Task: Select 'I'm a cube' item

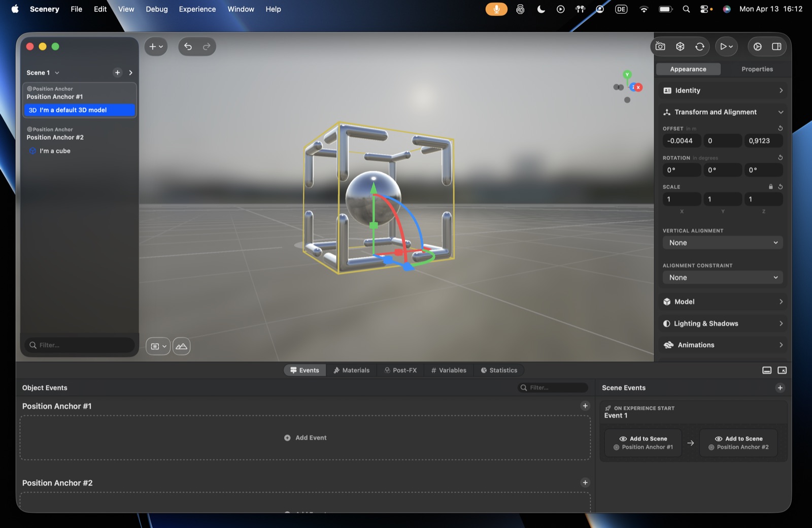Action: pos(80,151)
